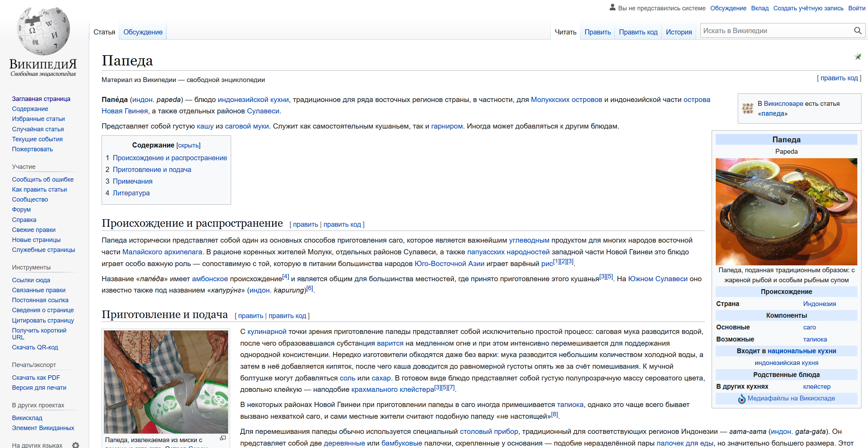The width and height of the screenshot is (868, 448).
Task: Switch to the Править код tab
Action: (x=638, y=32)
